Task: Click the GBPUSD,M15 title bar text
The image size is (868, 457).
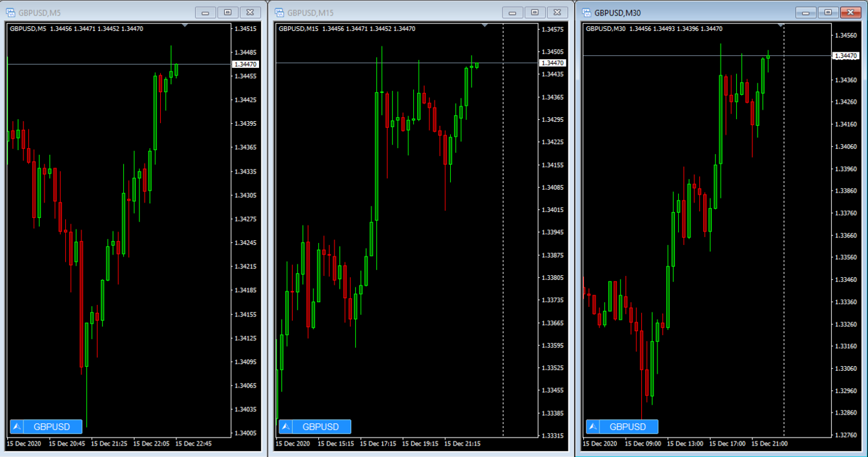Action: (311, 13)
